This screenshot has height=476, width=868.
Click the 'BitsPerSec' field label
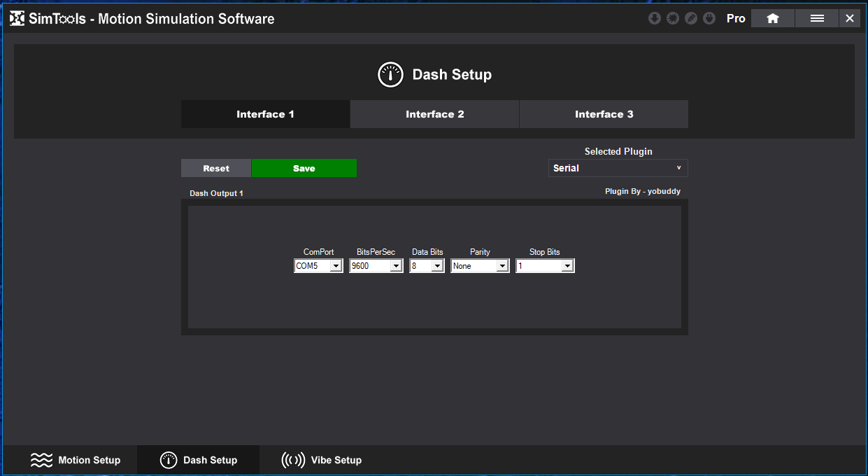coord(376,252)
